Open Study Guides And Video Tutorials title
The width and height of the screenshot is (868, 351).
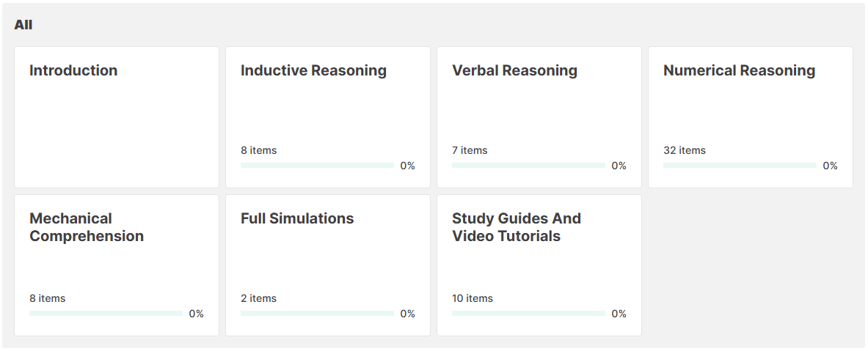(x=517, y=227)
